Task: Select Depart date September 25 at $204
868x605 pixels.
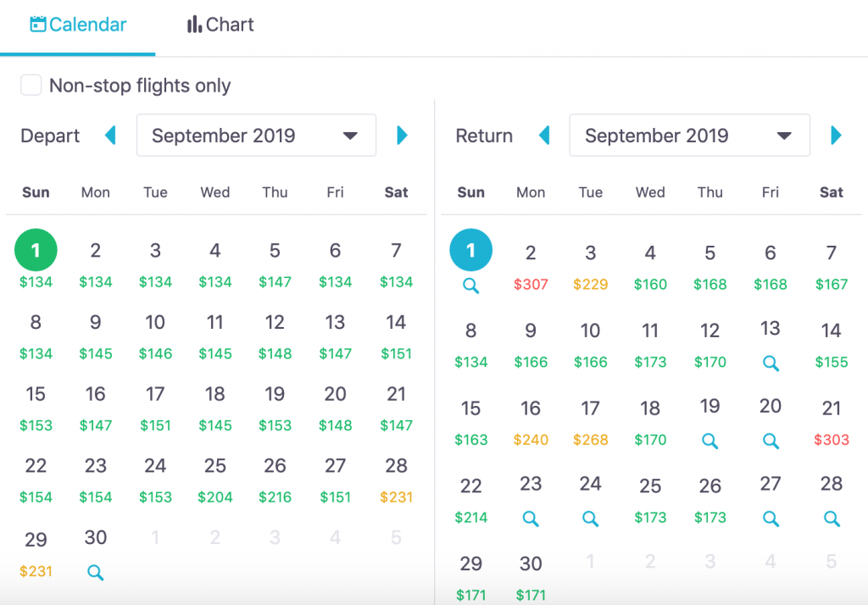Action: pos(215,480)
